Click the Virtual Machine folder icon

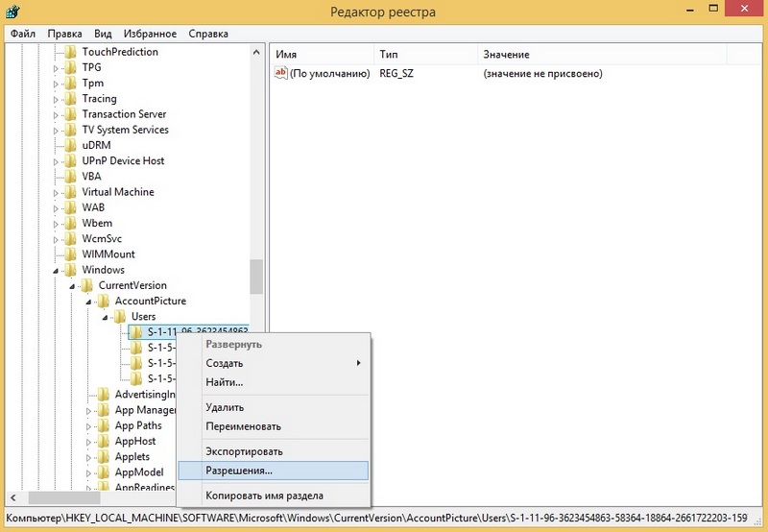[x=70, y=192]
